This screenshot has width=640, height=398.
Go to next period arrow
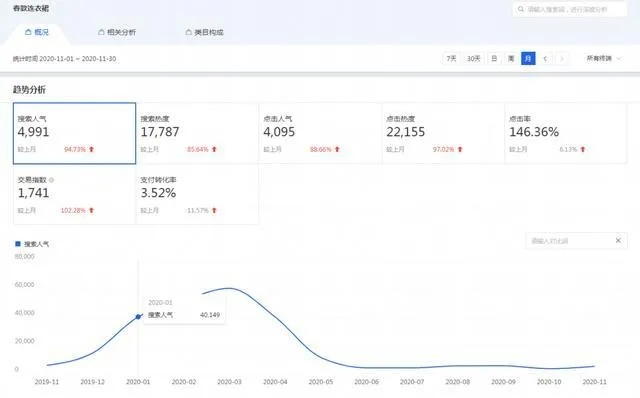(x=562, y=59)
